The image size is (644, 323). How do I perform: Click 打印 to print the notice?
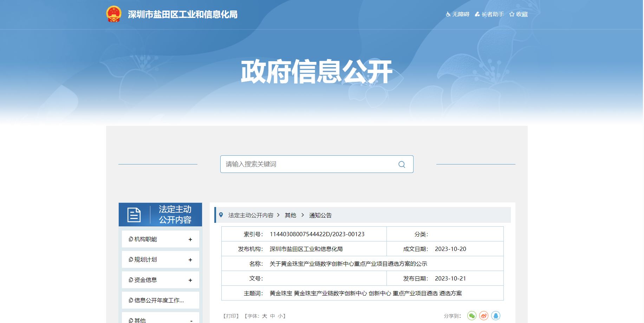click(231, 316)
